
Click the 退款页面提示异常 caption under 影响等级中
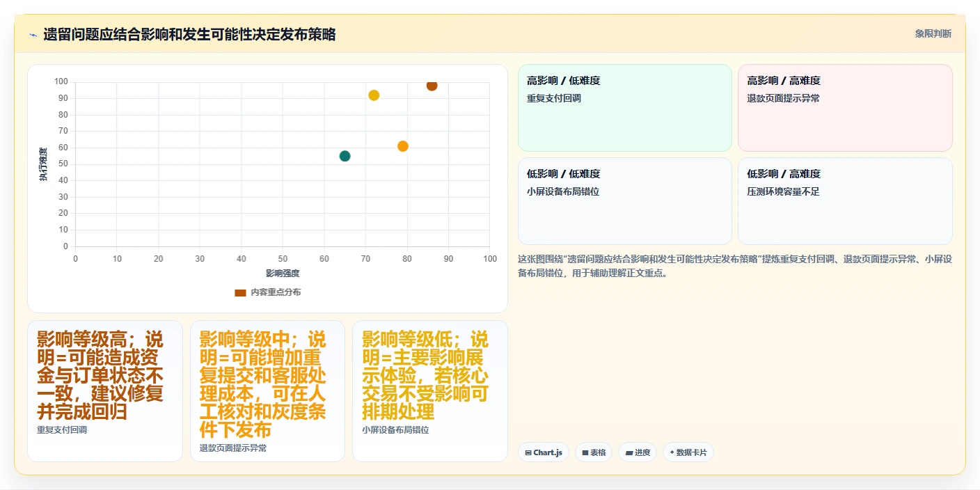[x=232, y=448]
